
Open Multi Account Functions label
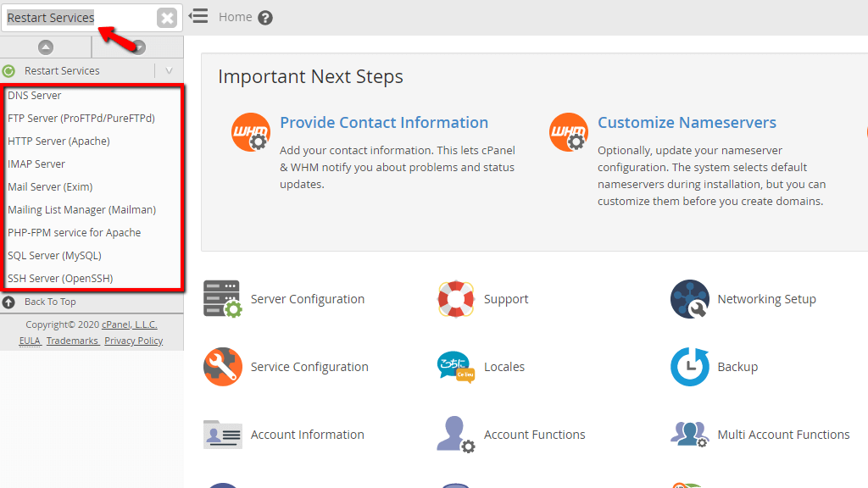coord(783,435)
